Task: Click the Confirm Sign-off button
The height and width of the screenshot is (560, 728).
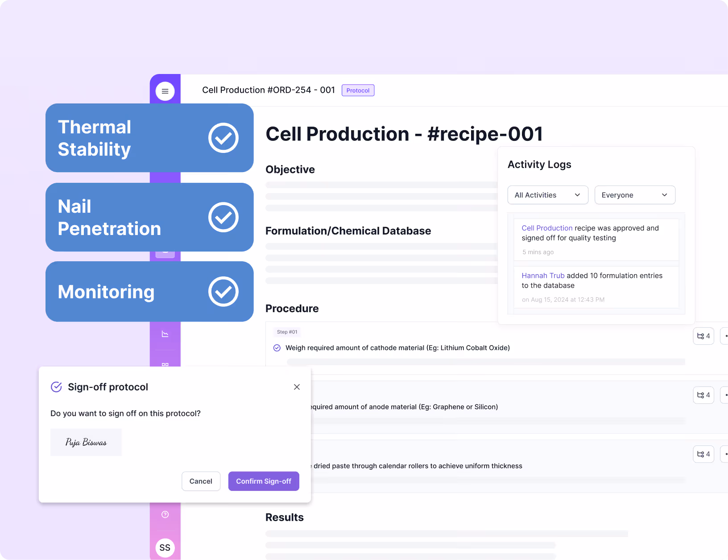Action: coord(263,481)
